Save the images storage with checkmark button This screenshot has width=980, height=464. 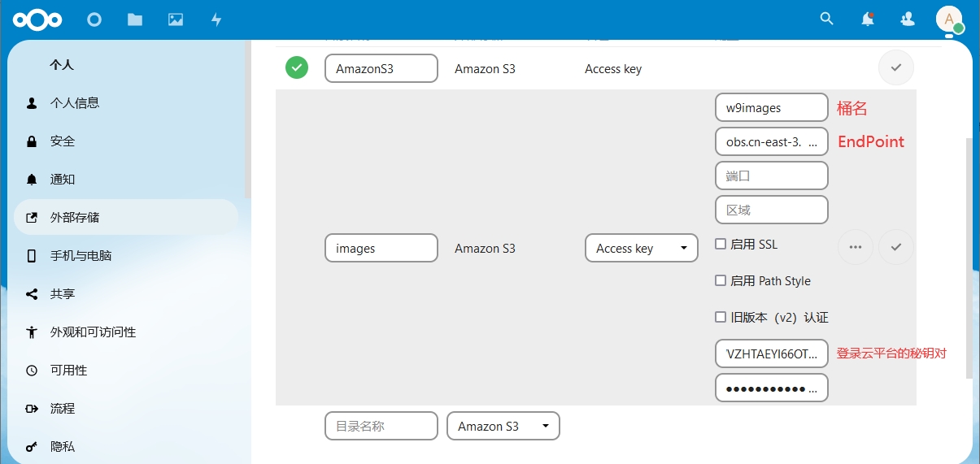coord(896,247)
